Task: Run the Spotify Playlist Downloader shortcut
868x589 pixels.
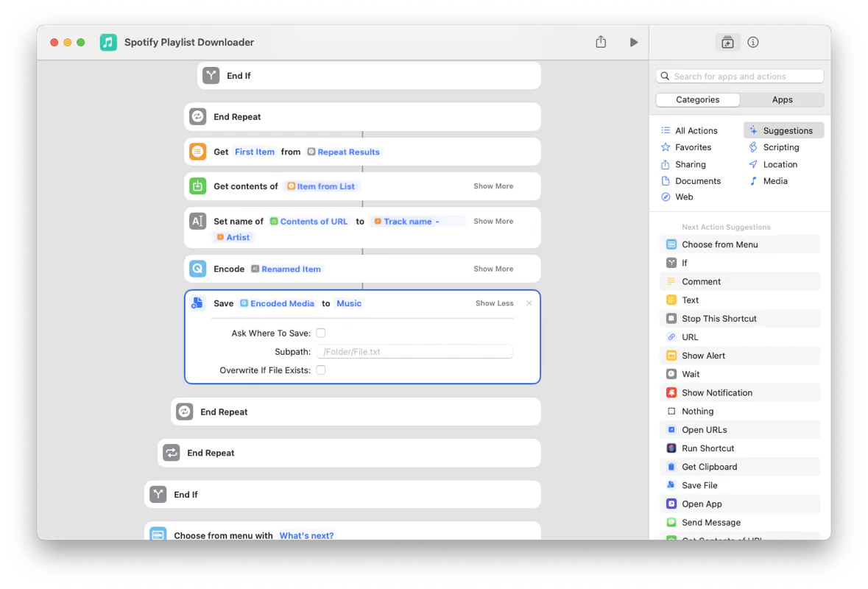Action: pos(633,42)
